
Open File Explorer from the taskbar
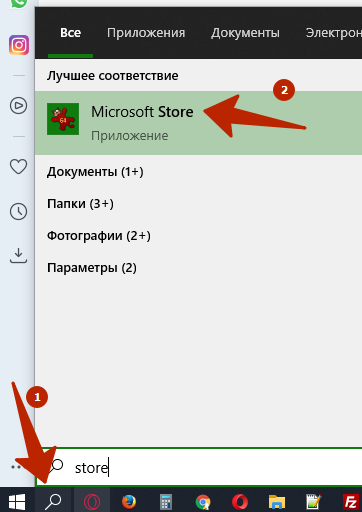point(277,502)
